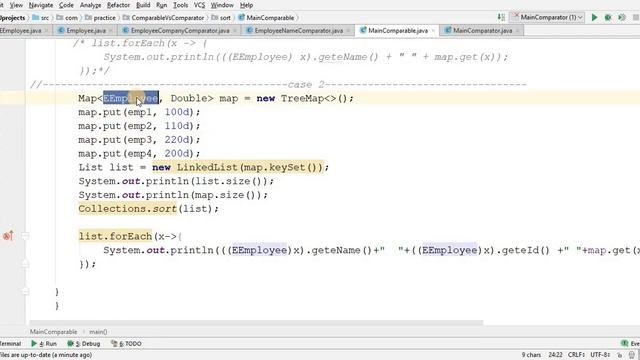Switch to the EmployeeCompanyComparator.java tab

tap(180, 31)
